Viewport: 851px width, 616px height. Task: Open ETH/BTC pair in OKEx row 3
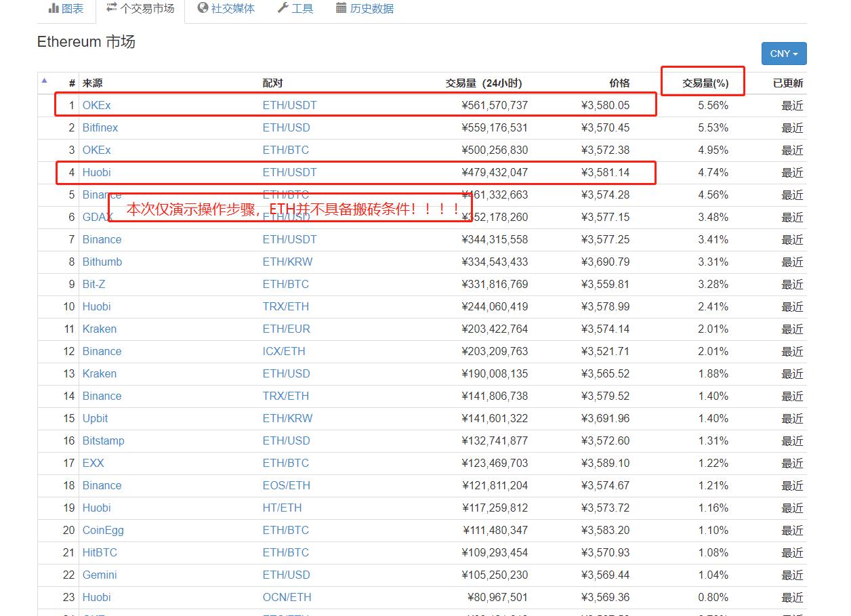click(x=285, y=150)
